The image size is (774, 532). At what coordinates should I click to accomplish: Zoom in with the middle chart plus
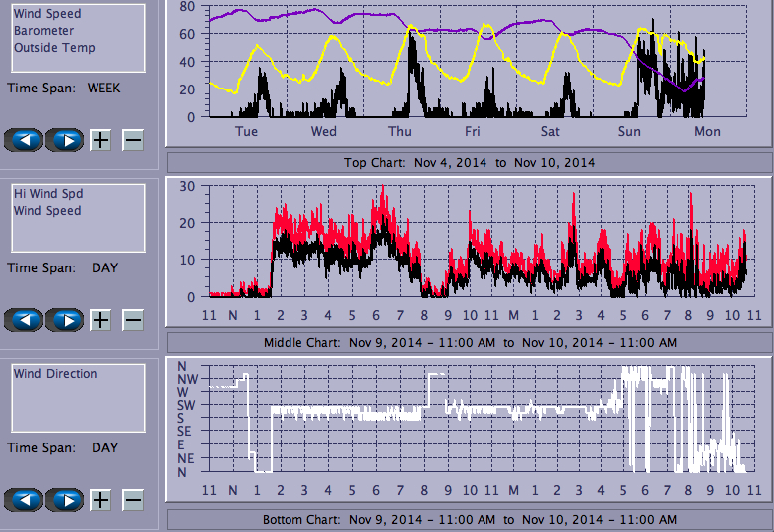point(100,320)
